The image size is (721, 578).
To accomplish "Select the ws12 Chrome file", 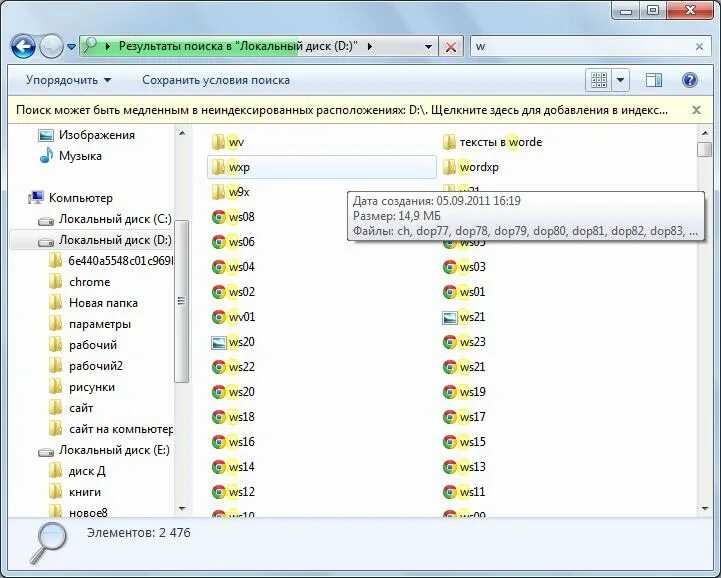I will [x=233, y=492].
